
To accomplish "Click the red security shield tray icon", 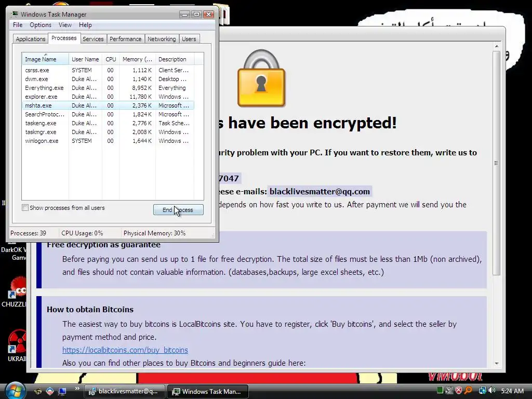I will click(x=459, y=391).
